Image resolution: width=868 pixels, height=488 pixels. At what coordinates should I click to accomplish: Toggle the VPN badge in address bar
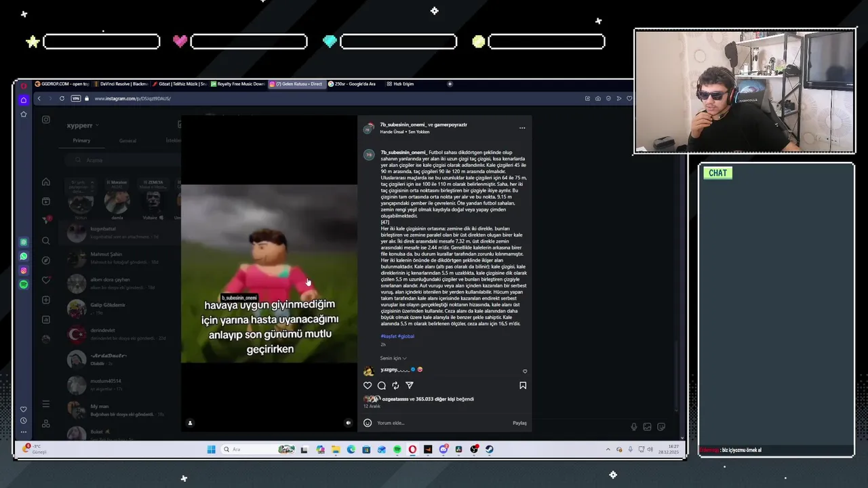[x=77, y=98]
